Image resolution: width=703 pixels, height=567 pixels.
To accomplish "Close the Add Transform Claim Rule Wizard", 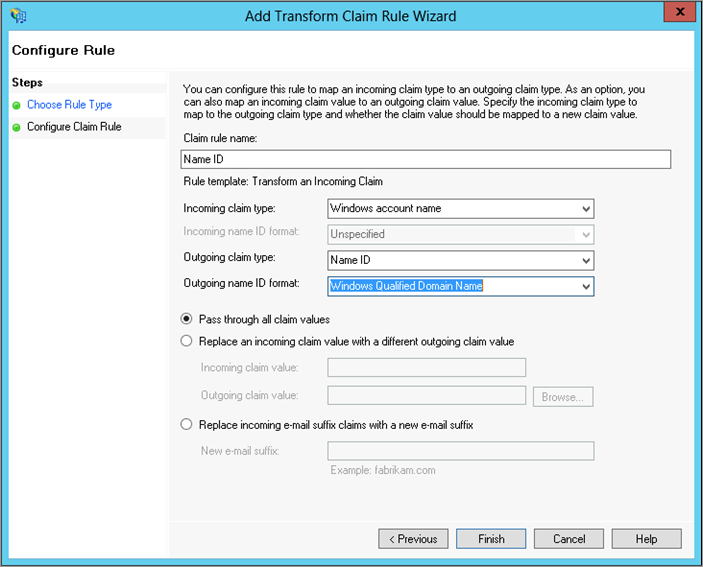I will 679,12.
